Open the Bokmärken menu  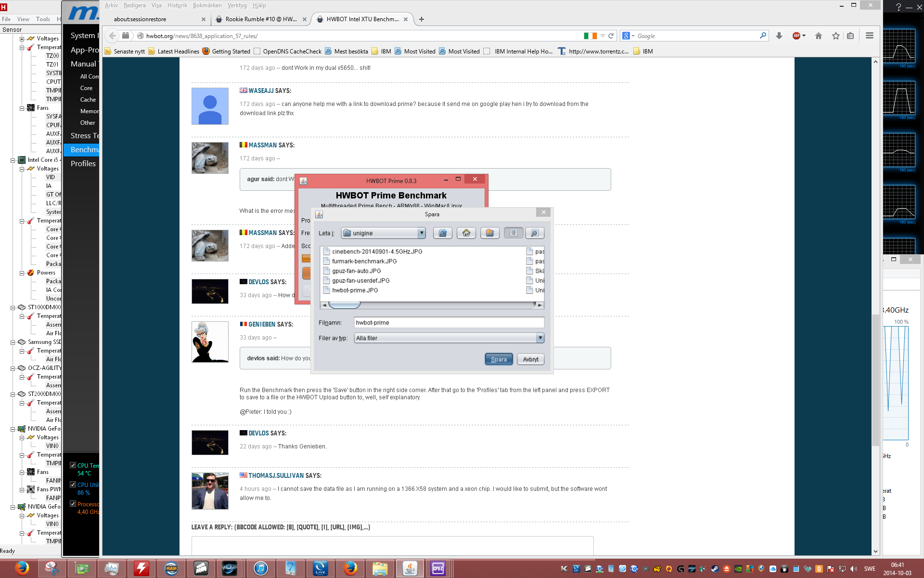tap(207, 5)
